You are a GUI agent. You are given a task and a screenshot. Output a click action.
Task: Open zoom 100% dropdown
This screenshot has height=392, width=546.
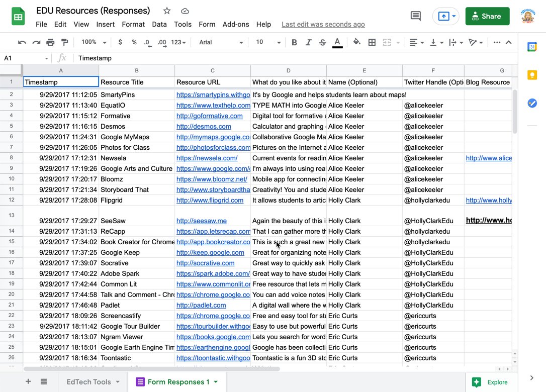94,42
